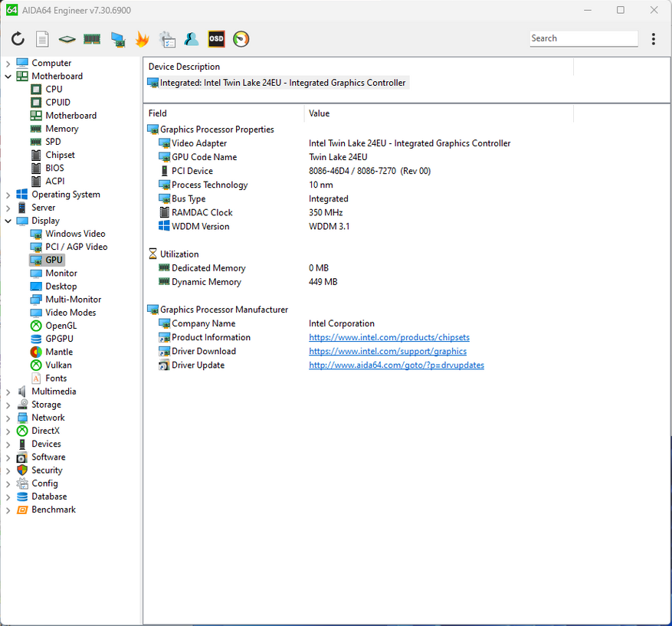Click the user profile toolbar icon
This screenshot has width=672, height=626.
coord(192,39)
